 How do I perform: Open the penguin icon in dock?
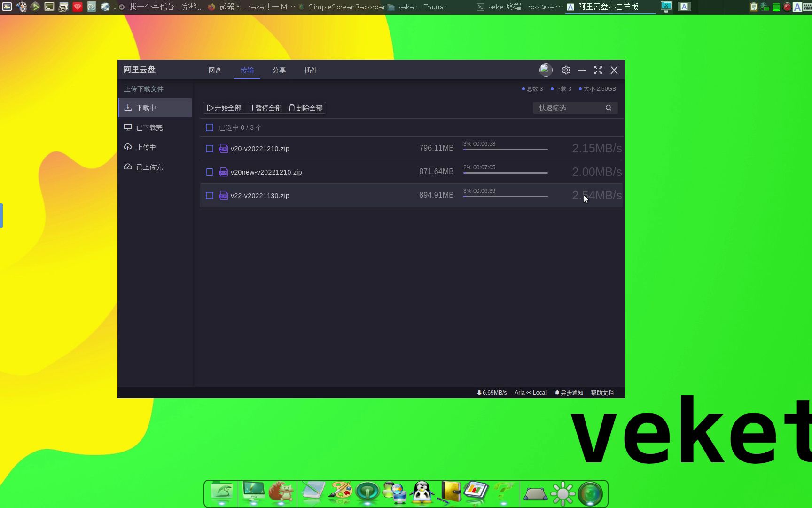tap(422, 492)
